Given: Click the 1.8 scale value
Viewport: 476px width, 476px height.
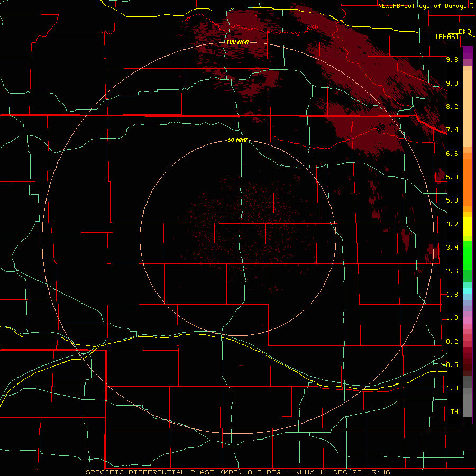Looking at the screenshot, I should pyautogui.click(x=452, y=295).
